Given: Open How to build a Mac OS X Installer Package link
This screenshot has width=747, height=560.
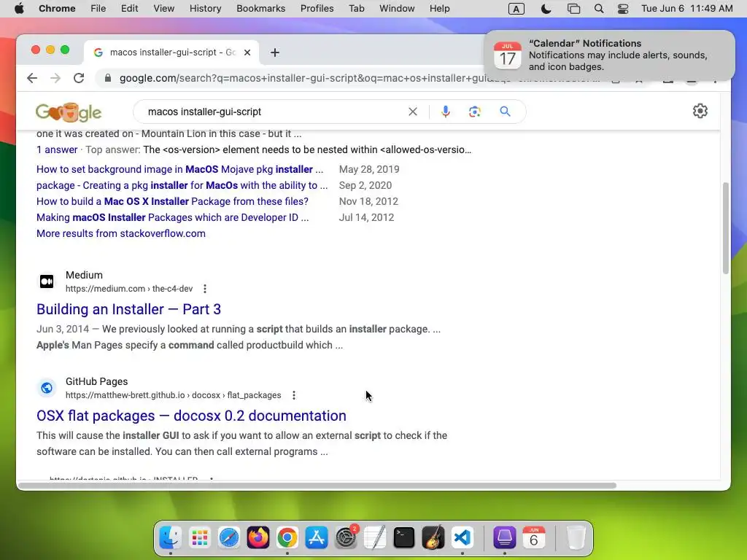Looking at the screenshot, I should [x=172, y=201].
